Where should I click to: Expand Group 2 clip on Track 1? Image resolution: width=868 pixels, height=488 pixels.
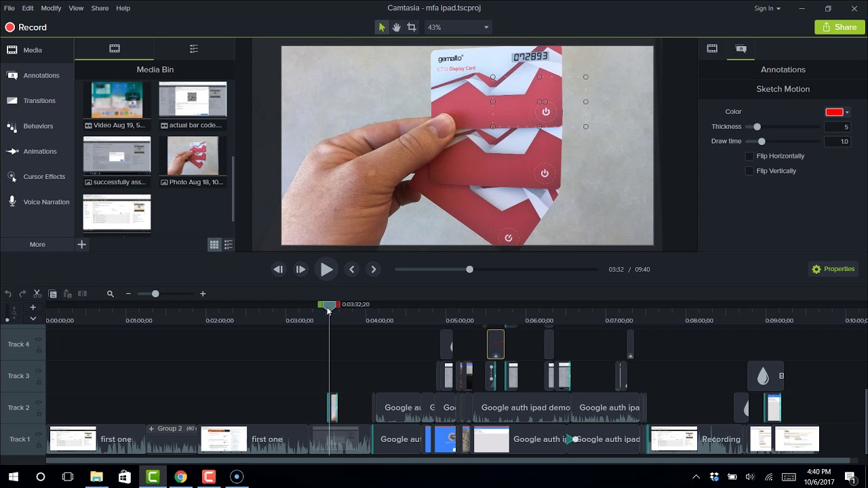coord(152,428)
